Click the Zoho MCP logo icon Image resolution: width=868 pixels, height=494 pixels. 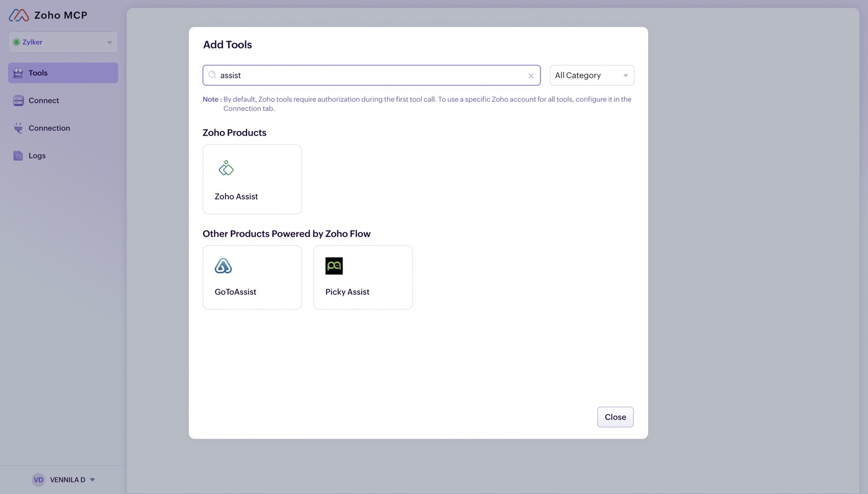coord(19,15)
